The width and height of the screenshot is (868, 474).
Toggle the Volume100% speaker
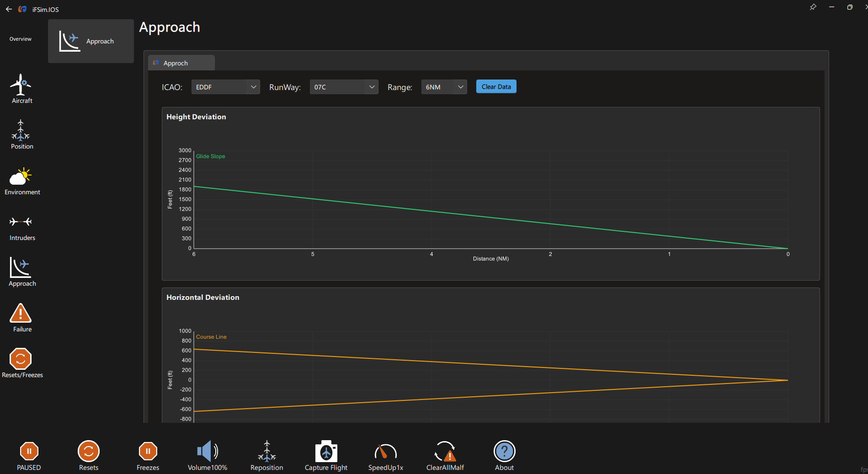coord(208,452)
